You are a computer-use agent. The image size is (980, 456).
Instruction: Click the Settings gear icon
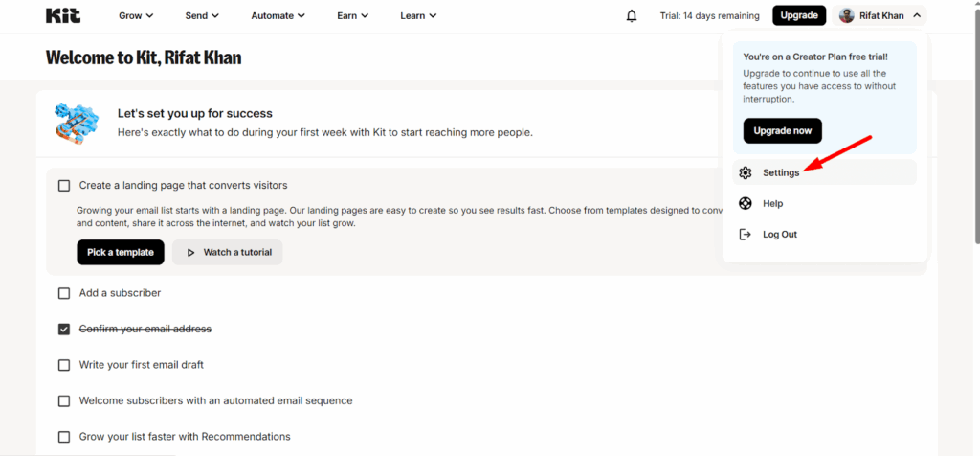click(x=745, y=172)
